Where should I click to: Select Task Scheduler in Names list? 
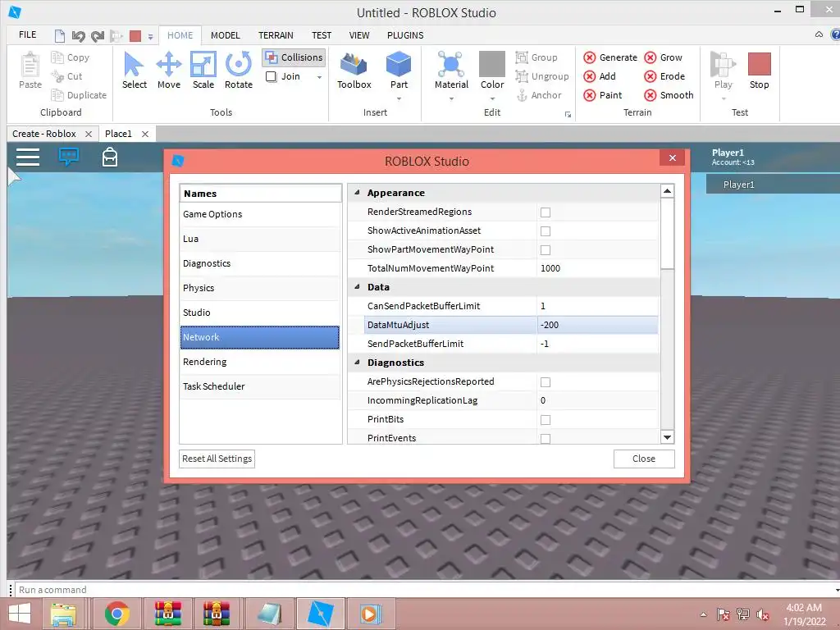click(x=260, y=386)
